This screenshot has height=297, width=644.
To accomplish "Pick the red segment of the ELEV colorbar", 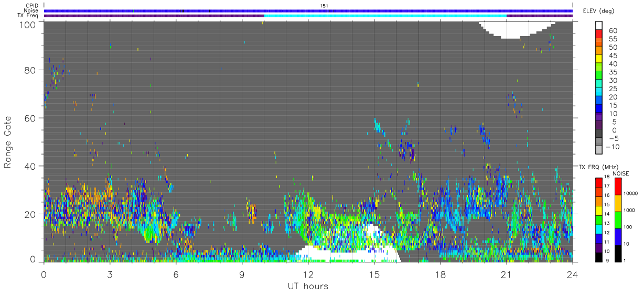I will 599,35.
